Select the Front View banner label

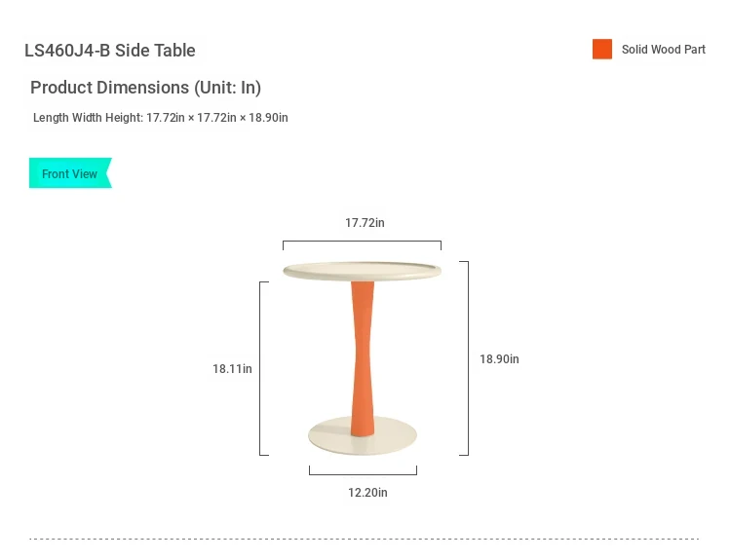click(69, 173)
